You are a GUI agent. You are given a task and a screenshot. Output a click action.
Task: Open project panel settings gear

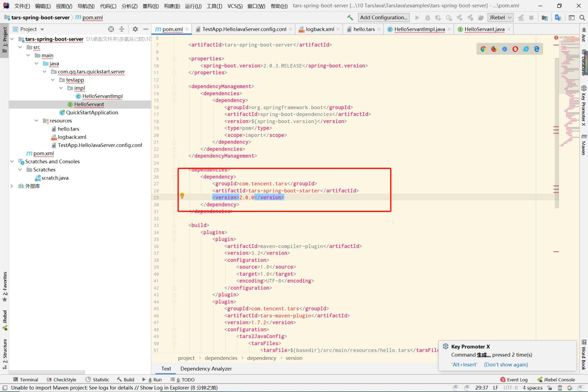[135, 29]
